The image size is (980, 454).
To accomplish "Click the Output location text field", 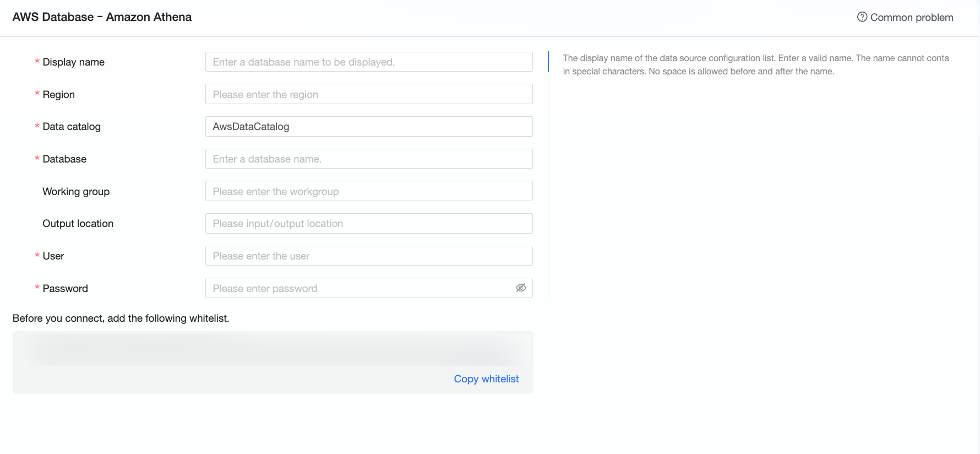I will [x=369, y=224].
